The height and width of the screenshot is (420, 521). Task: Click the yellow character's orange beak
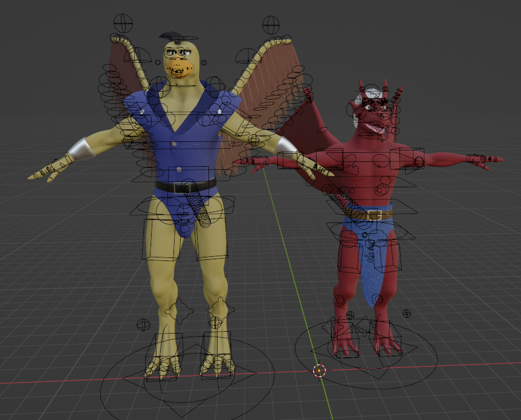[x=178, y=66]
